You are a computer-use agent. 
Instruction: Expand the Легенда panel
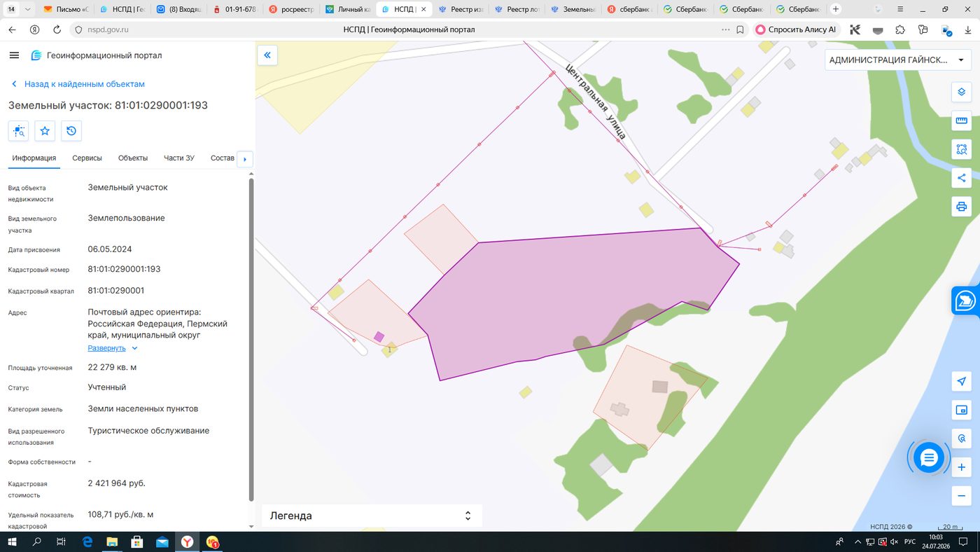[x=372, y=516]
